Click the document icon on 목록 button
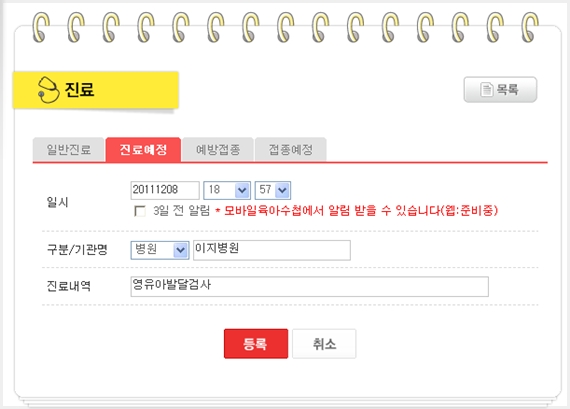This screenshot has width=570, height=409. (x=486, y=89)
